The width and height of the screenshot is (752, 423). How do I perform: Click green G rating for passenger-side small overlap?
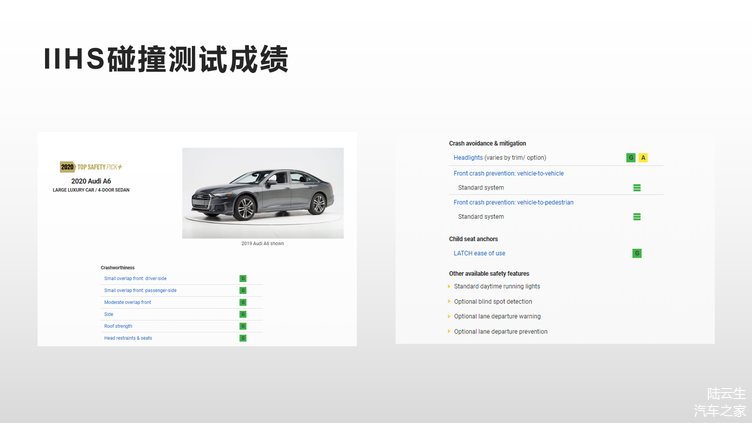tap(243, 291)
